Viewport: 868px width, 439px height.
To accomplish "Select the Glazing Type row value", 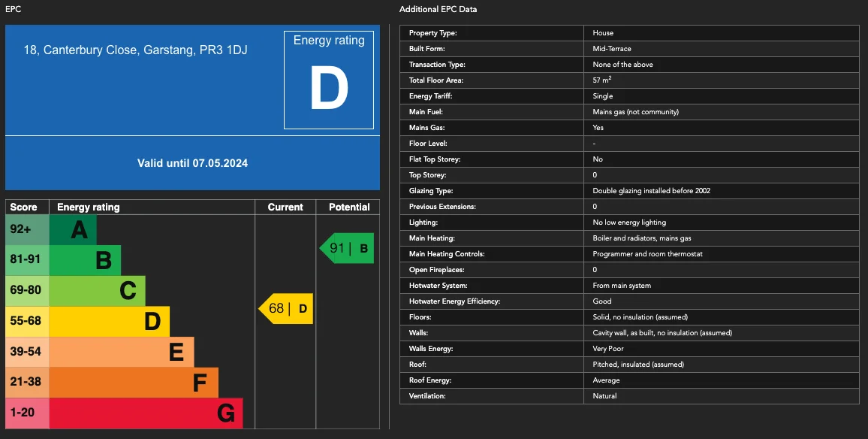I will [651, 191].
